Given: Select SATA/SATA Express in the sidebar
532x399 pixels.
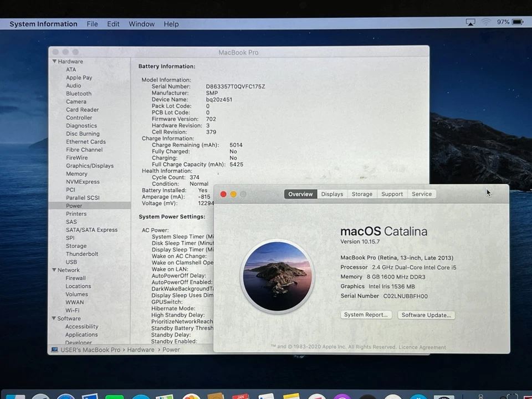Looking at the screenshot, I should pos(91,229).
